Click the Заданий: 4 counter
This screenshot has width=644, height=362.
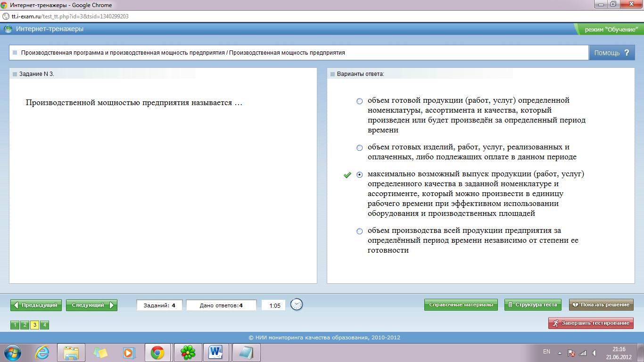[x=160, y=305]
